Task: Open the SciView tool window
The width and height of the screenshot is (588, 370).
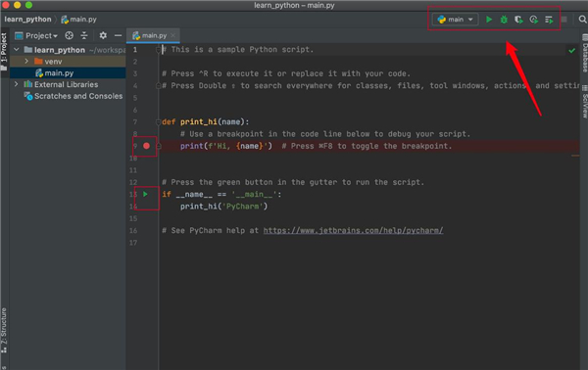Action: click(585, 102)
